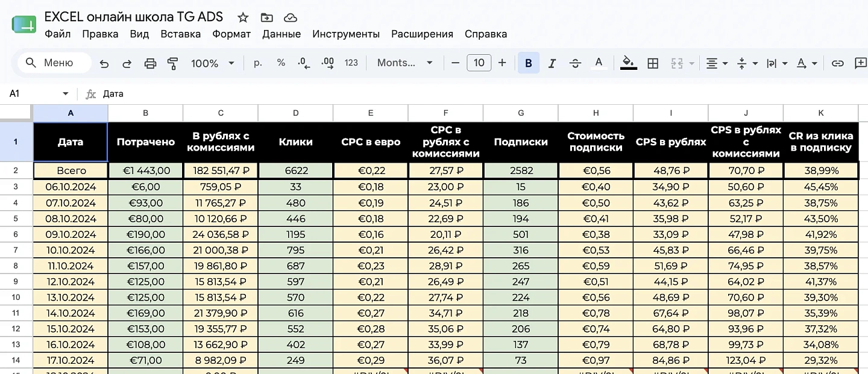The height and width of the screenshot is (374, 868).
Task: Select the 2582 subscriptions total cell
Action: (x=521, y=170)
